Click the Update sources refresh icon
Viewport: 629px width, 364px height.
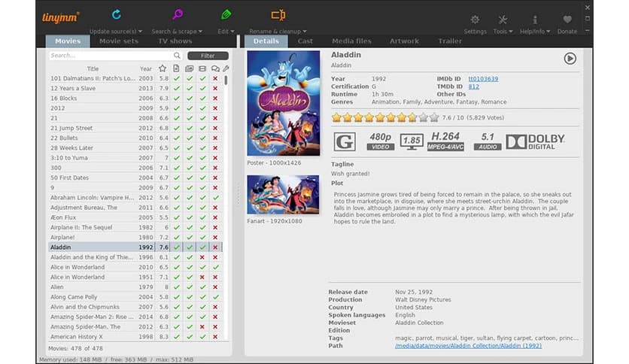117,15
